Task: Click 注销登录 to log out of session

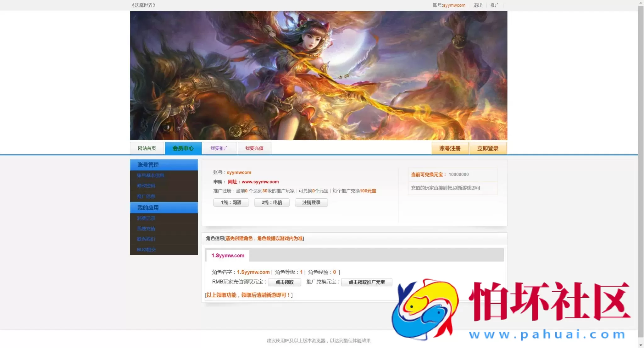Action: click(311, 202)
